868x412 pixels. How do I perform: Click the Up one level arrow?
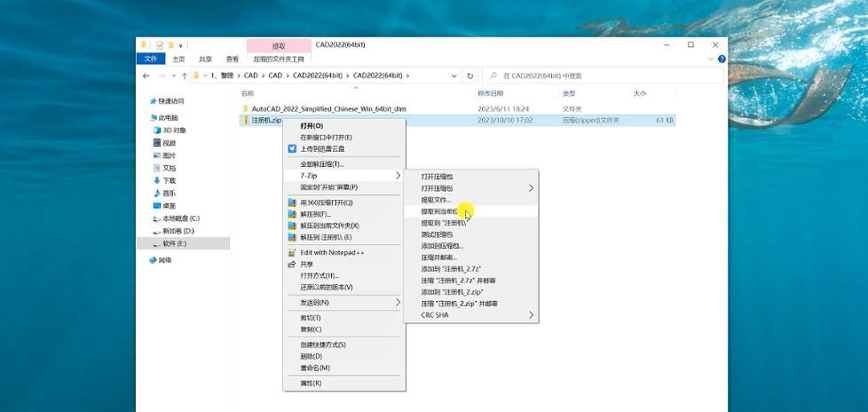click(184, 75)
